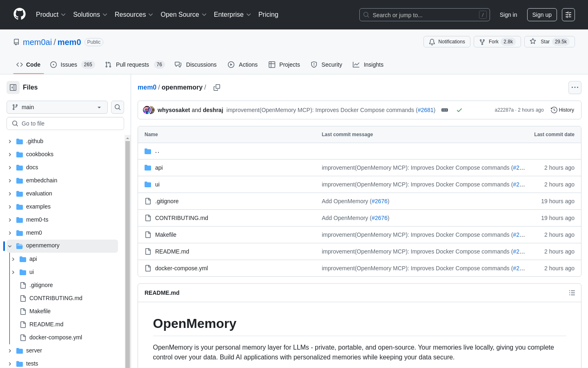Expand the api subfolder in sidebar tree
This screenshot has height=368, width=588.
(x=13, y=259)
